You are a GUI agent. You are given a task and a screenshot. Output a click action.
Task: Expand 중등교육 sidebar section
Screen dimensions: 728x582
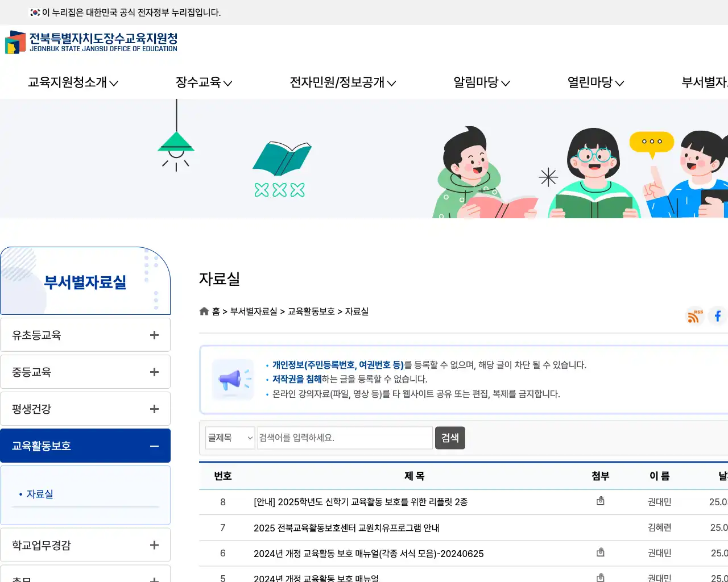pyautogui.click(x=85, y=372)
